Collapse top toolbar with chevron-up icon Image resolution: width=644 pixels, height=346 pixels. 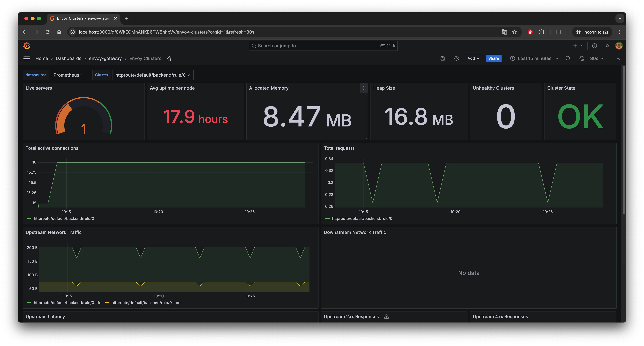tap(618, 58)
